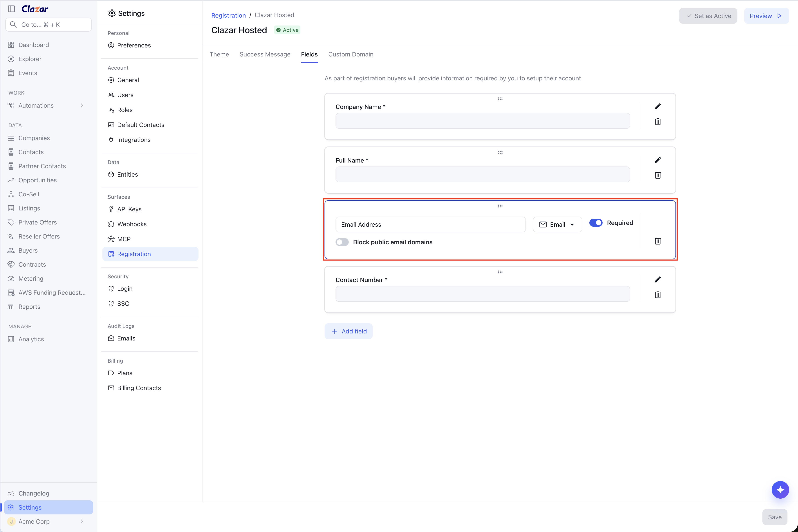Viewport: 798px width, 532px height.
Task: Open the Email field type dropdown
Action: (557, 225)
